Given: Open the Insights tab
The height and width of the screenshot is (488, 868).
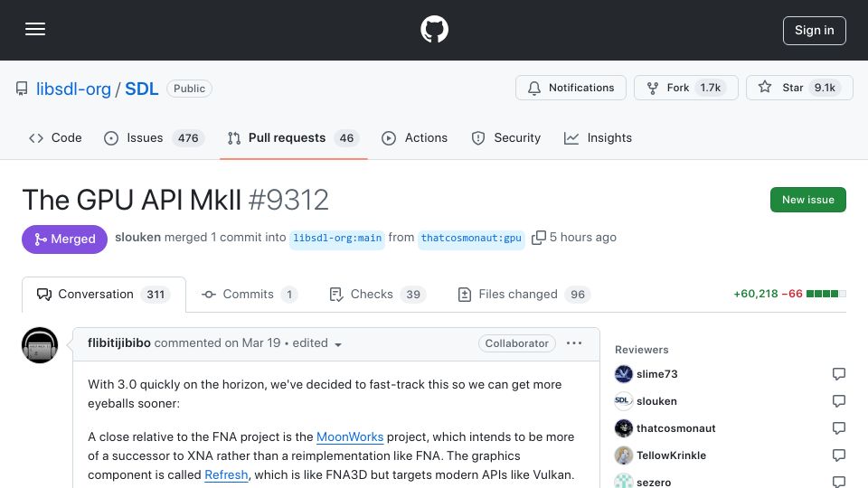Looking at the screenshot, I should coord(598,137).
